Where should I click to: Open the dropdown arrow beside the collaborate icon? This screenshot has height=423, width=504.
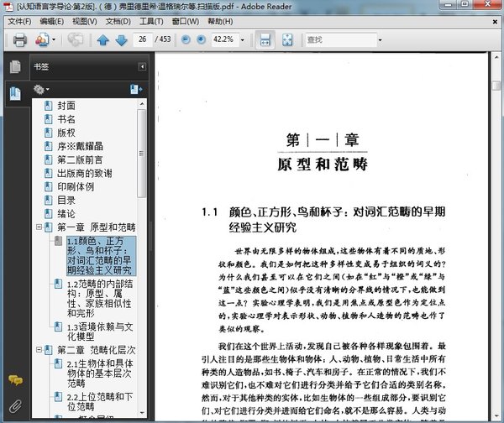54,39
